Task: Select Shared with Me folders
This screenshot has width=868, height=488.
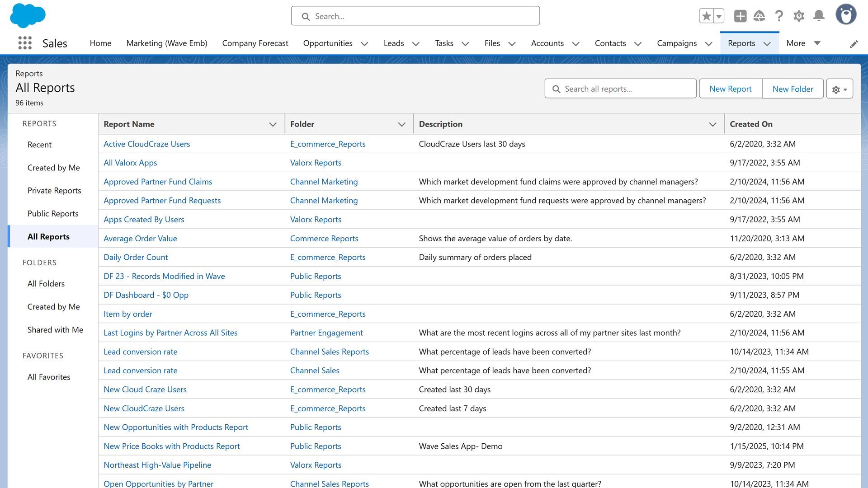Action: (55, 329)
